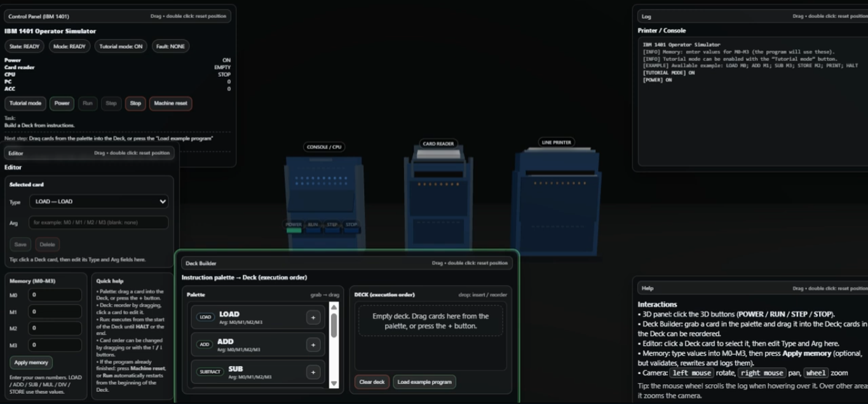Click the "Quick help" heading

[x=110, y=281]
